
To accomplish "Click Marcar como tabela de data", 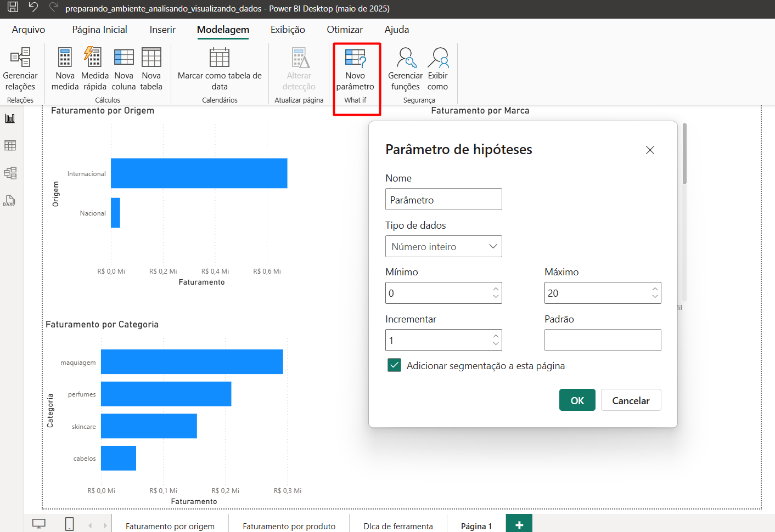I will [220, 69].
